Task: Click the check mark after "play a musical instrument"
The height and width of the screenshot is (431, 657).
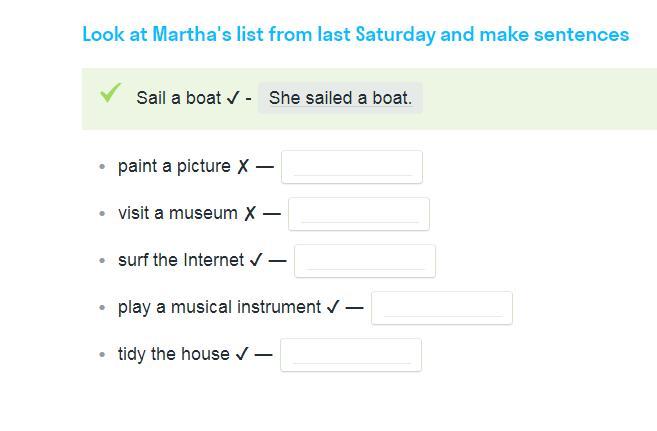Action: 333,307
